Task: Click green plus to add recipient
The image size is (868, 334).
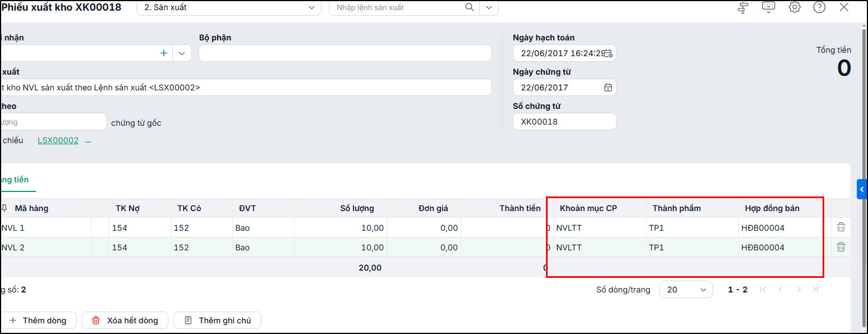Action: point(164,53)
